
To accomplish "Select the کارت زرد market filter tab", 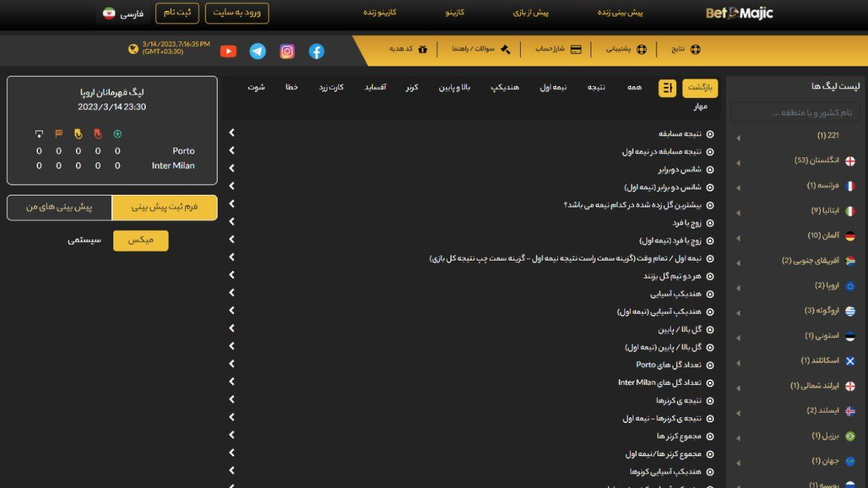I will pyautogui.click(x=330, y=87).
